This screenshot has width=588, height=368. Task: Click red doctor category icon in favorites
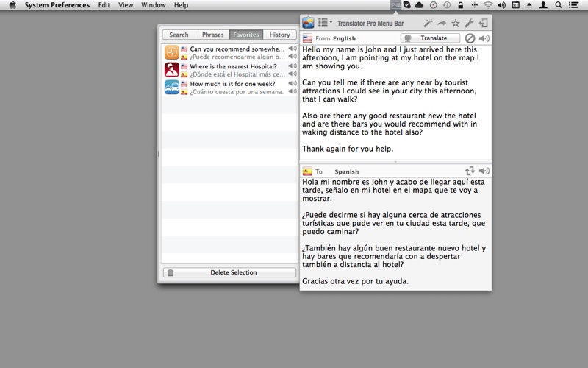pos(172,70)
